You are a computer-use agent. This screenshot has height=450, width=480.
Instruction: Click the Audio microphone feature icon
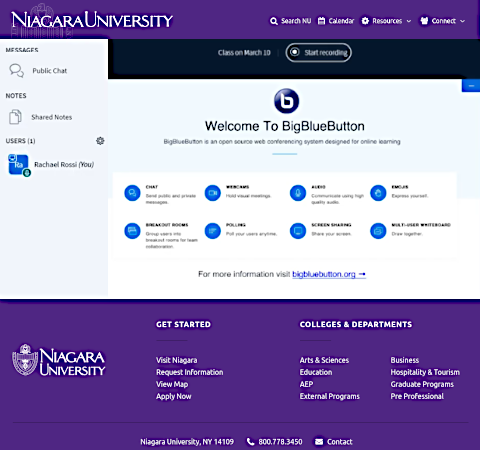click(298, 193)
